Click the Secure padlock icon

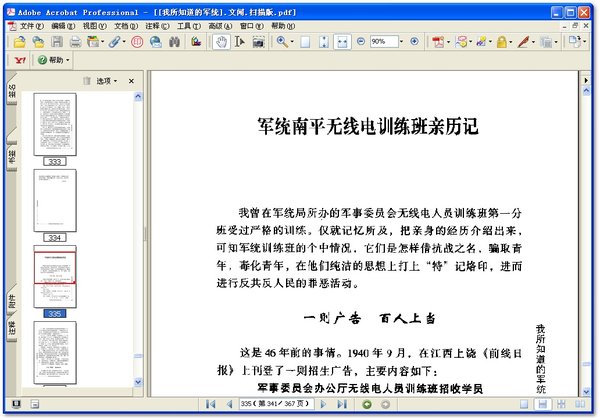coord(502,42)
